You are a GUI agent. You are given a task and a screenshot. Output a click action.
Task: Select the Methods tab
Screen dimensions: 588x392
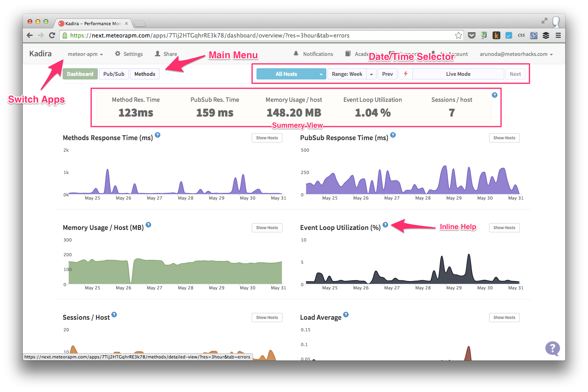tap(144, 73)
